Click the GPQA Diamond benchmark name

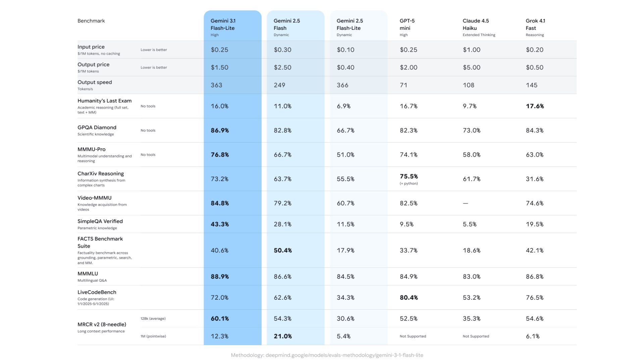[97, 127]
